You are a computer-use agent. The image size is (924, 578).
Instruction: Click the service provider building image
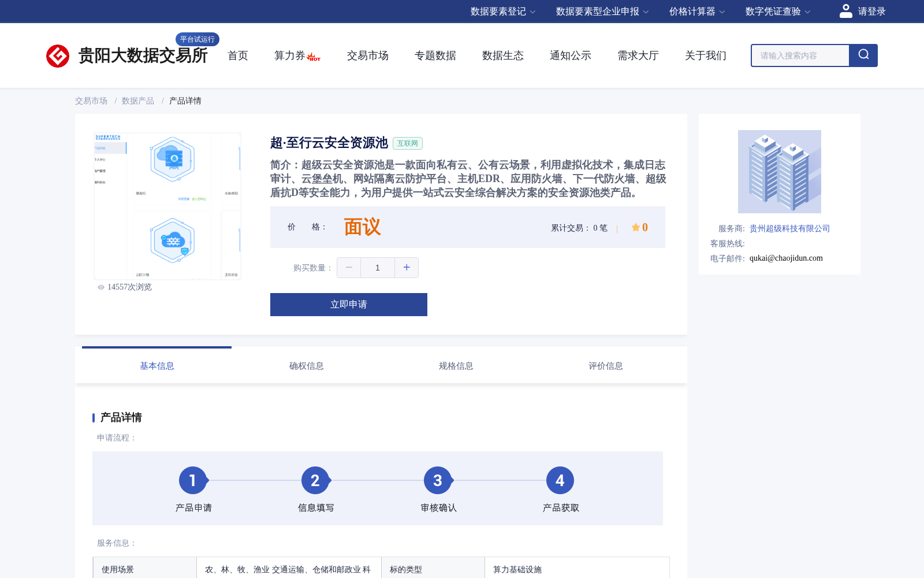[780, 172]
